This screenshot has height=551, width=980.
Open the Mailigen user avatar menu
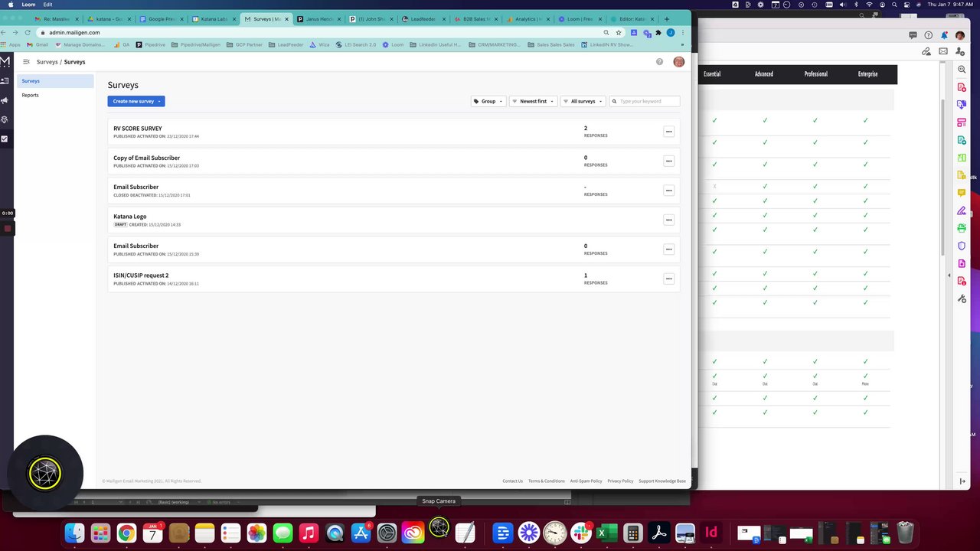[678, 62]
